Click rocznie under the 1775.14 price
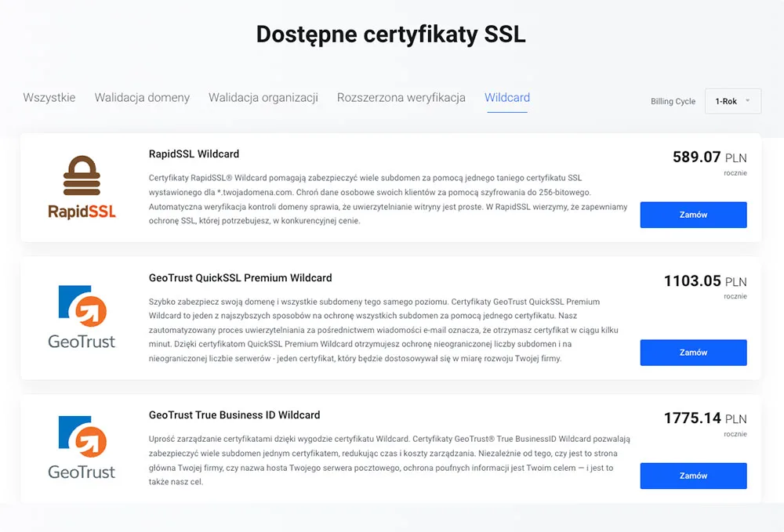Screen dimensions: 784x532 tap(735, 434)
